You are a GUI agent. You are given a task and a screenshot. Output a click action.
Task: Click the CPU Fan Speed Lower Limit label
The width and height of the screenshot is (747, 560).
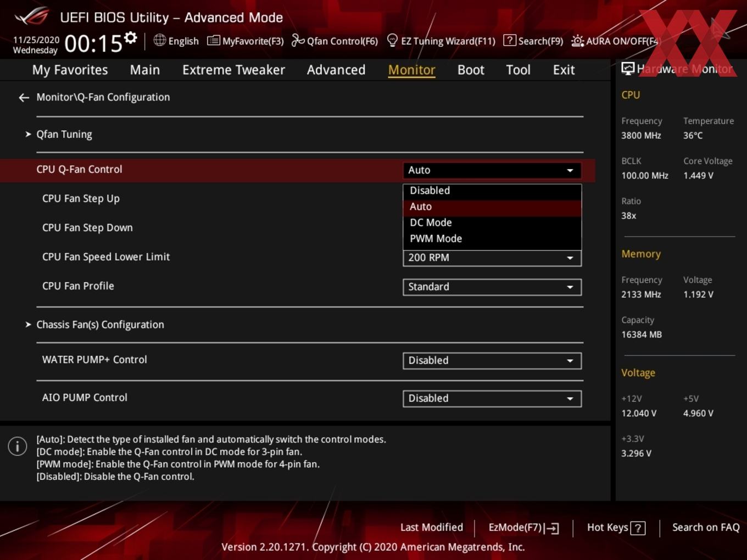pos(106,257)
